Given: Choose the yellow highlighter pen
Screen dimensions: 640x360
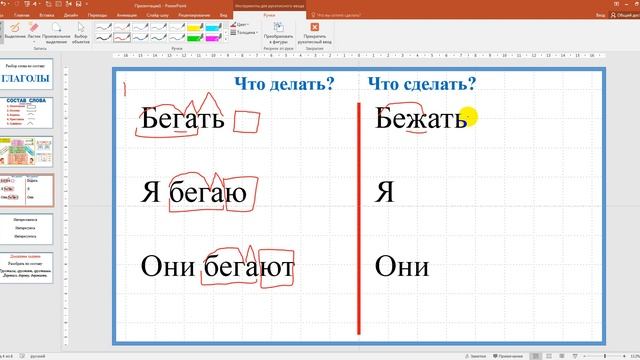Looking at the screenshot, I should click(x=195, y=27).
